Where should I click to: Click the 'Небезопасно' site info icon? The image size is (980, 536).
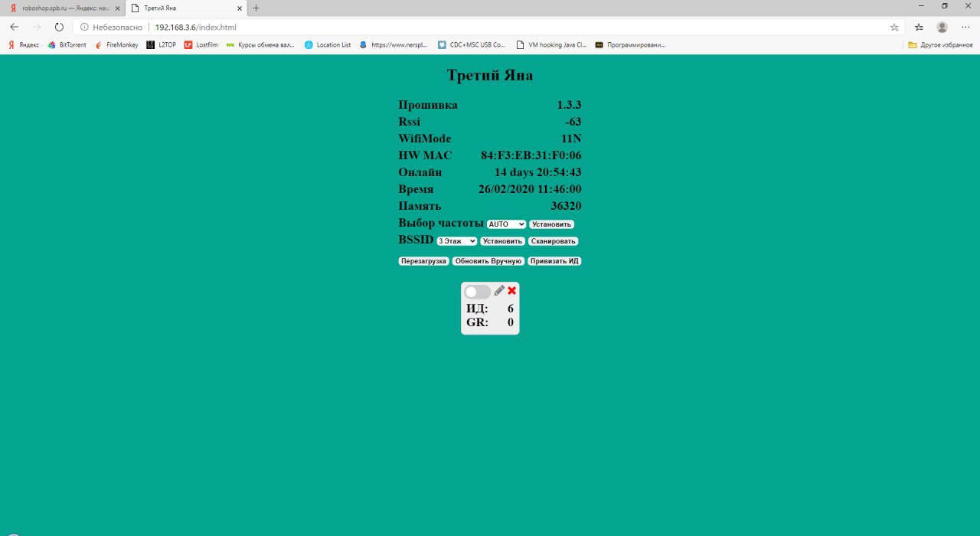coord(85,27)
